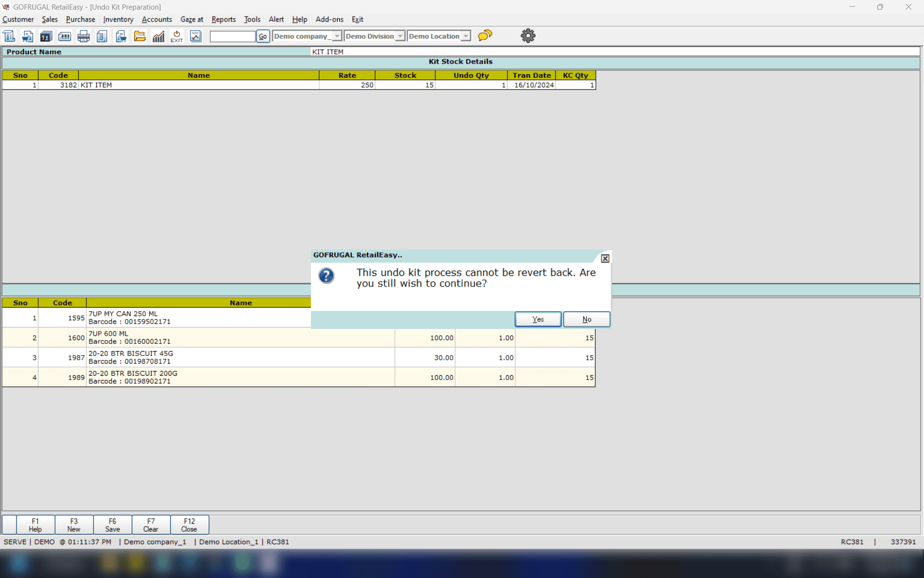Click the line graph report icon
The image size is (924, 578).
(x=195, y=36)
